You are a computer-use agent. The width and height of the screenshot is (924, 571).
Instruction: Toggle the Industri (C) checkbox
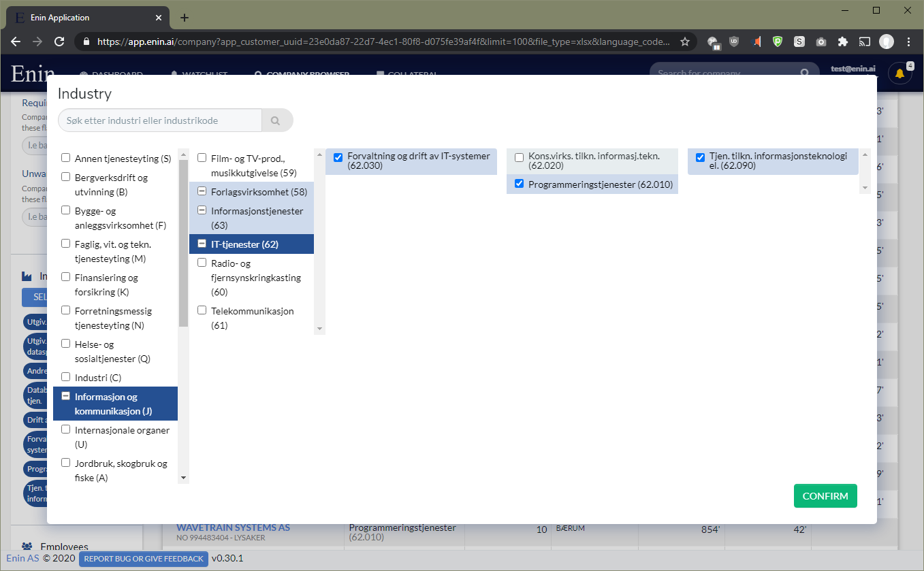[66, 377]
